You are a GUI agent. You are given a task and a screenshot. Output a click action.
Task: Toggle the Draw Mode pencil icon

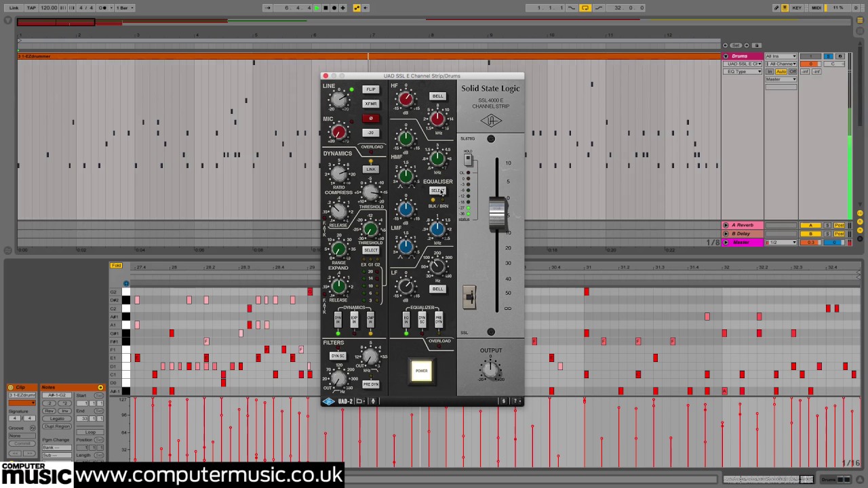pos(776,7)
